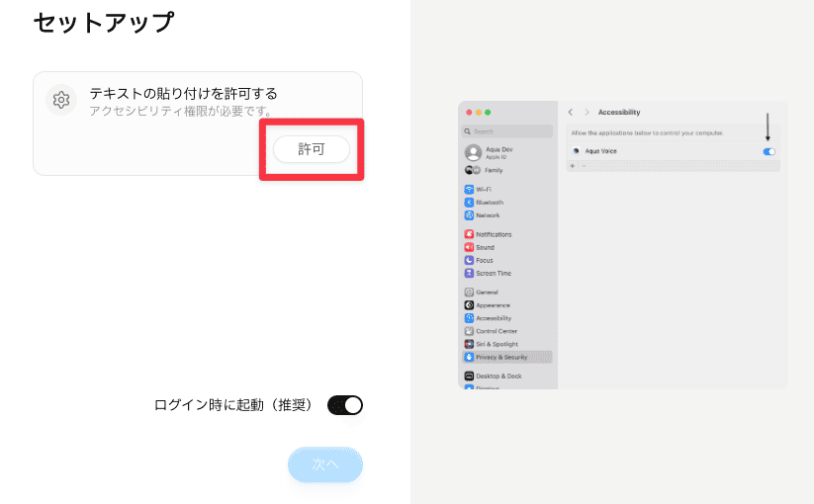Click the Screen Time icon in the preview
This screenshot has width=814, height=504.
coord(469,274)
